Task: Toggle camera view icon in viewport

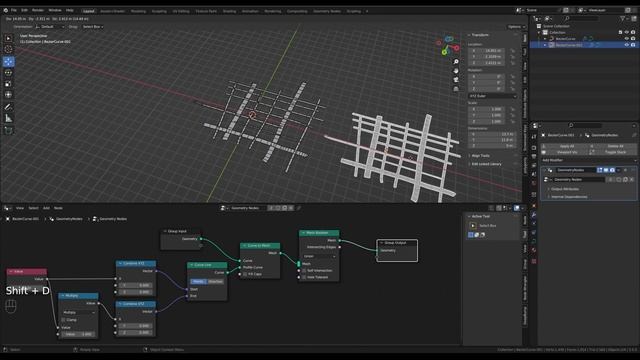Action: pos(456,80)
